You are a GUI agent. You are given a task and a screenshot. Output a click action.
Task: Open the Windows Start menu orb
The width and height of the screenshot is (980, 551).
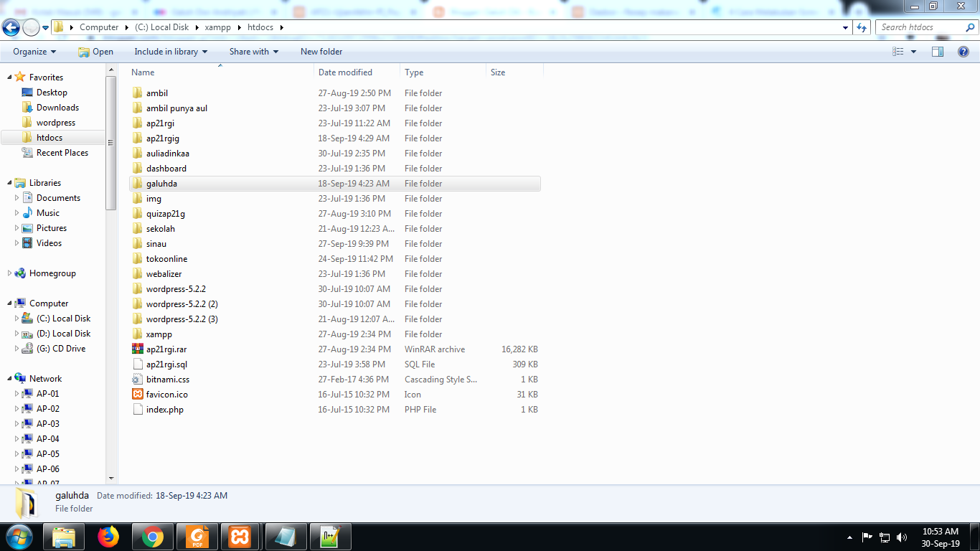coord(19,537)
